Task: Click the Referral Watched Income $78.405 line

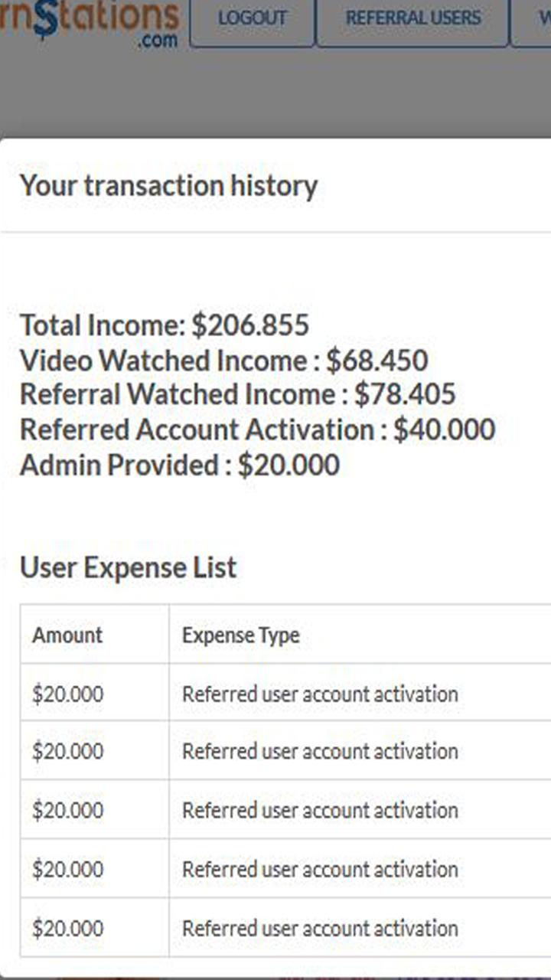Action: [x=238, y=395]
